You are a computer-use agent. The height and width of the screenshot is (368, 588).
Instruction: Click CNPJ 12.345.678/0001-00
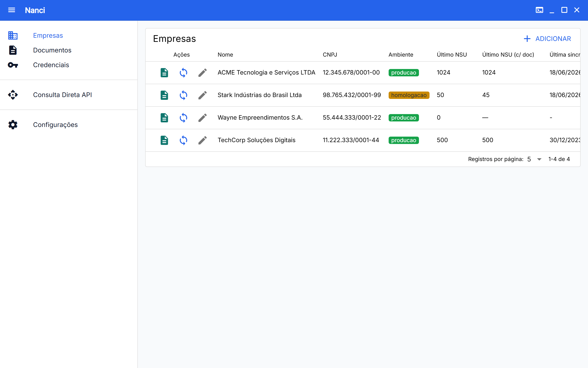click(x=351, y=72)
